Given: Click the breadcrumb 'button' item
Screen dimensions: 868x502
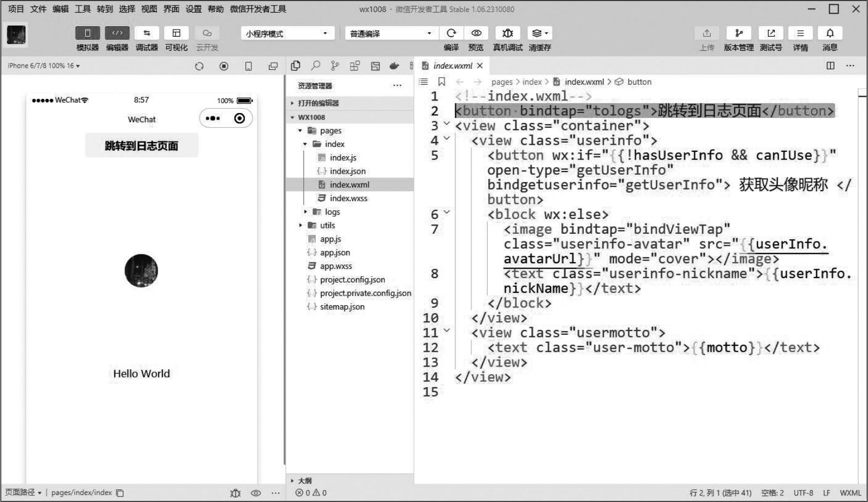Looking at the screenshot, I should (x=639, y=81).
